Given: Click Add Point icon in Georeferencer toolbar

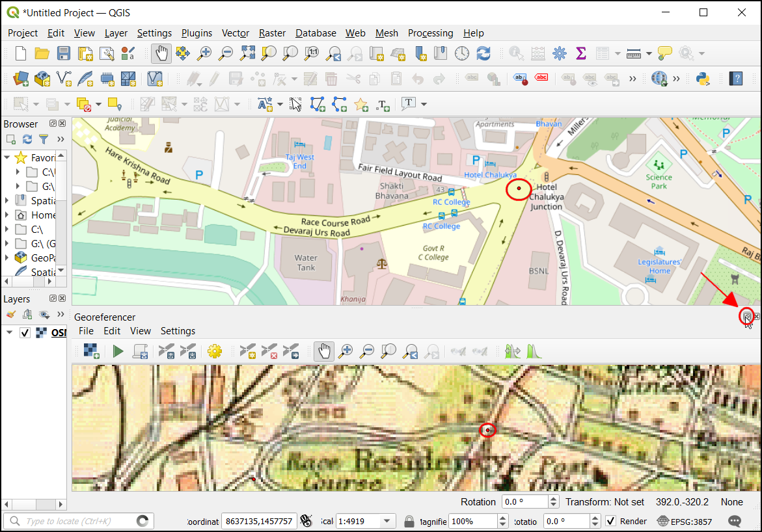Looking at the screenshot, I should tap(247, 351).
